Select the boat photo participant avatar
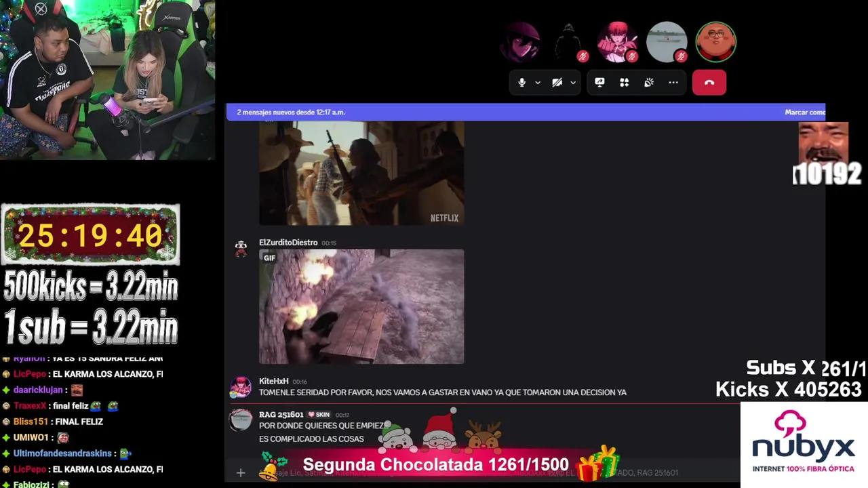 point(667,42)
